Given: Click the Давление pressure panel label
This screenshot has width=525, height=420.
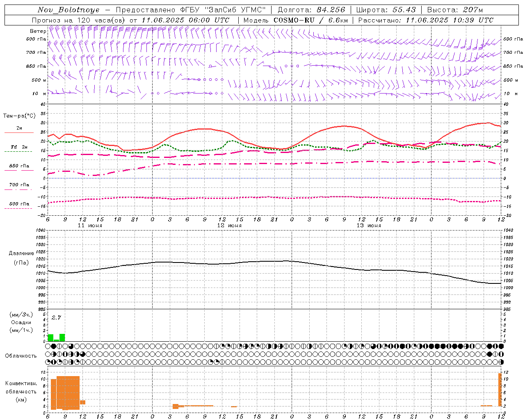Looking at the screenshot, I should click(21, 253).
